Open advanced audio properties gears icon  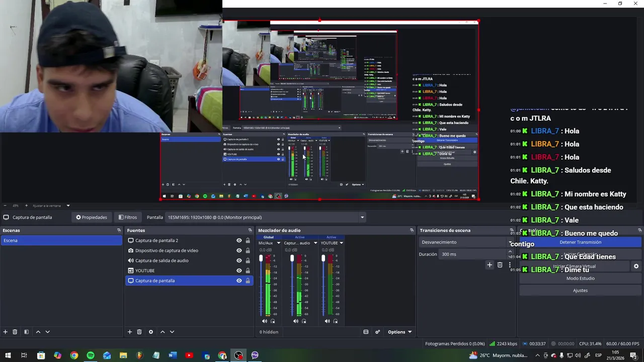point(377,332)
